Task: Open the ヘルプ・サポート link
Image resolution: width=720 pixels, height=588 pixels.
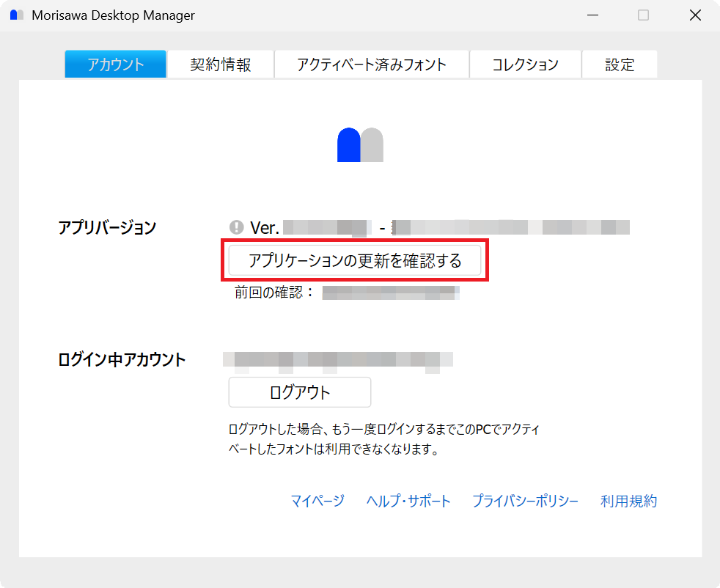Action: (x=408, y=501)
